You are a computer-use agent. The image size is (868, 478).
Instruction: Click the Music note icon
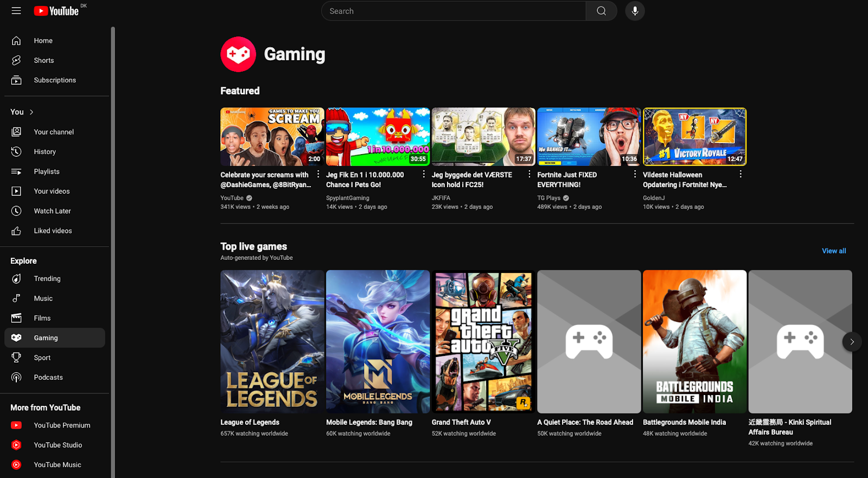(16, 298)
